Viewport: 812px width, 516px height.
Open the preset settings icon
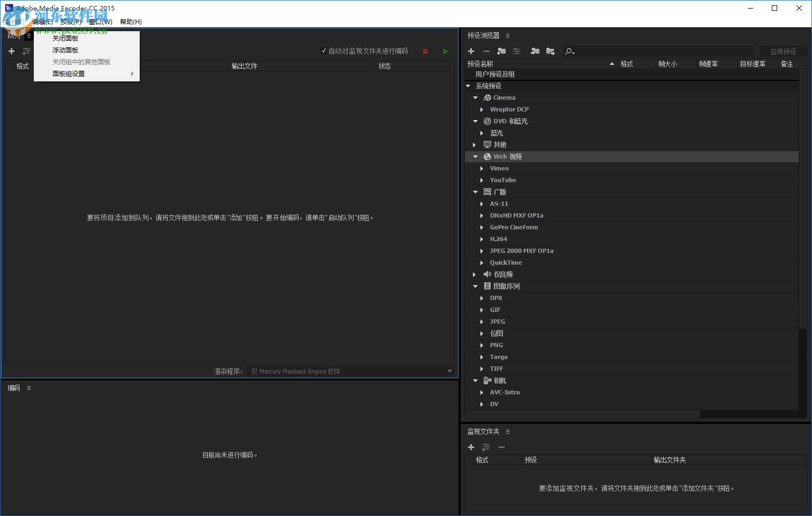(x=516, y=51)
